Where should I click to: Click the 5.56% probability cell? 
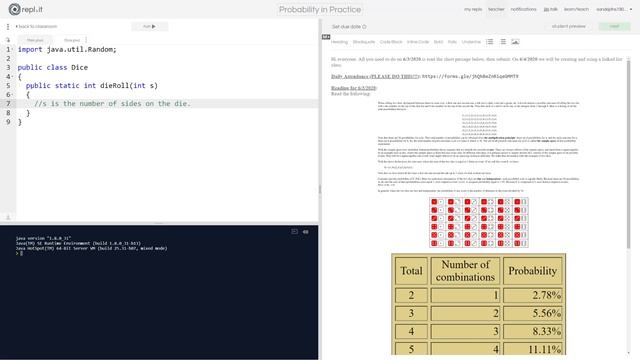point(533,313)
